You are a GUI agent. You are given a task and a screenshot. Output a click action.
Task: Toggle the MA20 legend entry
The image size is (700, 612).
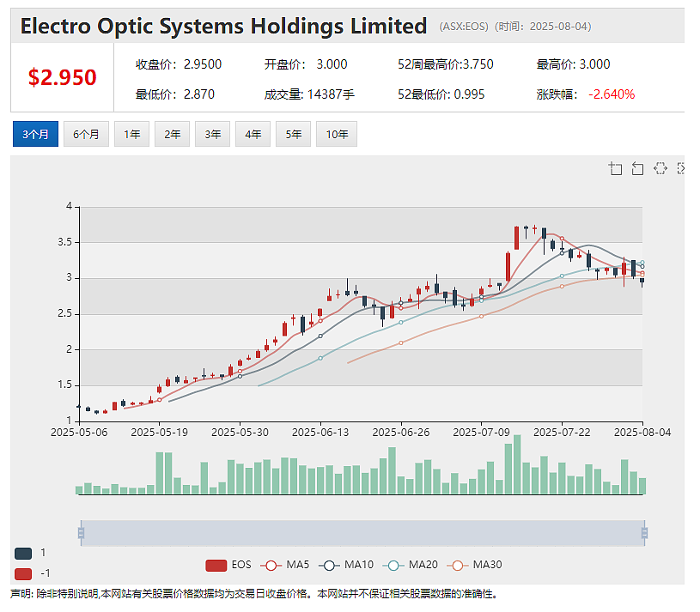pos(411,565)
